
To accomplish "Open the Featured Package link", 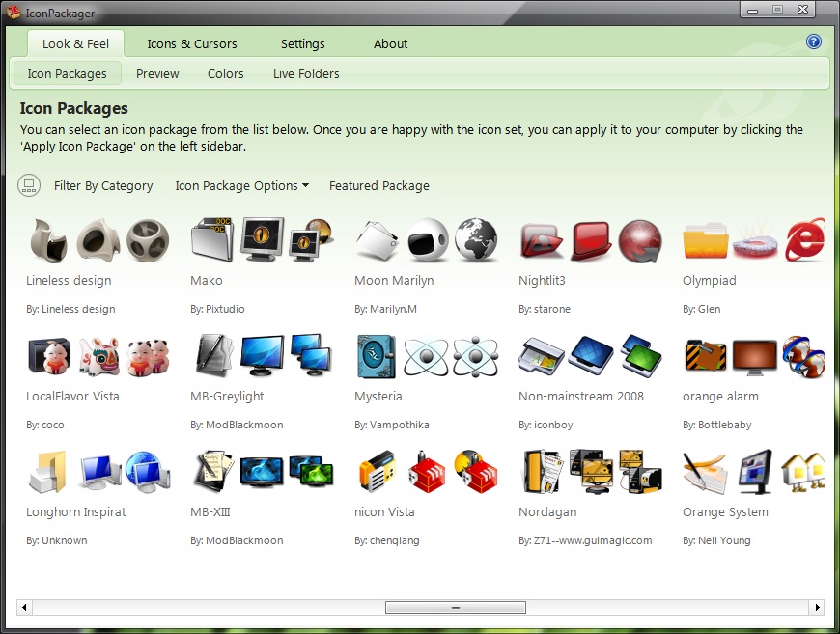I will pos(379,186).
